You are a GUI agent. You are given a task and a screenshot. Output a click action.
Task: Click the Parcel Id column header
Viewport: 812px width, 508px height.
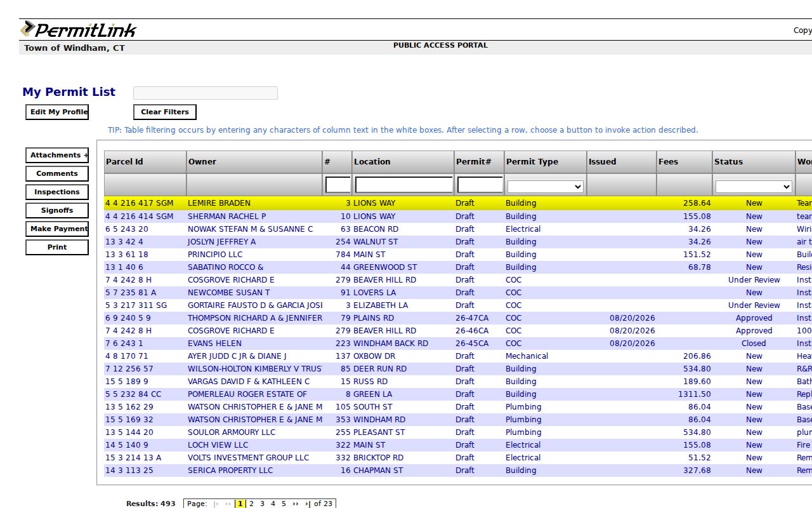[145, 162]
